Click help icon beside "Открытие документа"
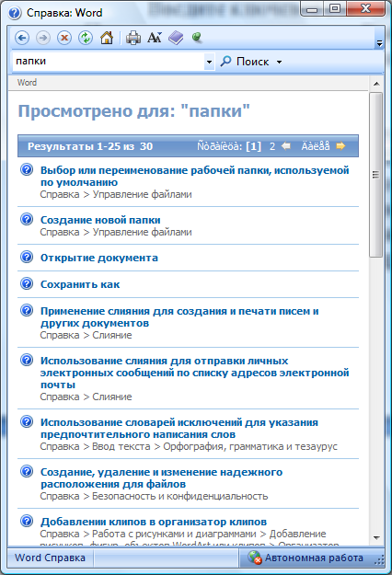This screenshot has height=575, width=392. tap(27, 257)
